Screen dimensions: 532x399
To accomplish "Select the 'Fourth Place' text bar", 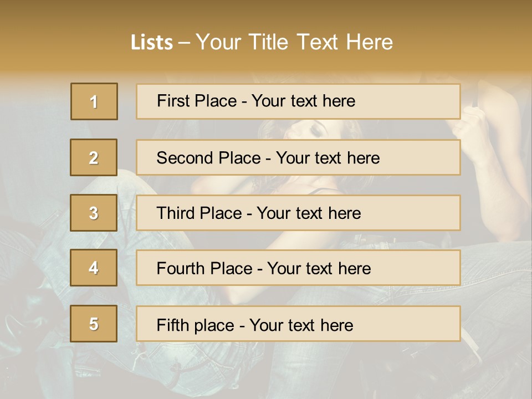I will (298, 268).
